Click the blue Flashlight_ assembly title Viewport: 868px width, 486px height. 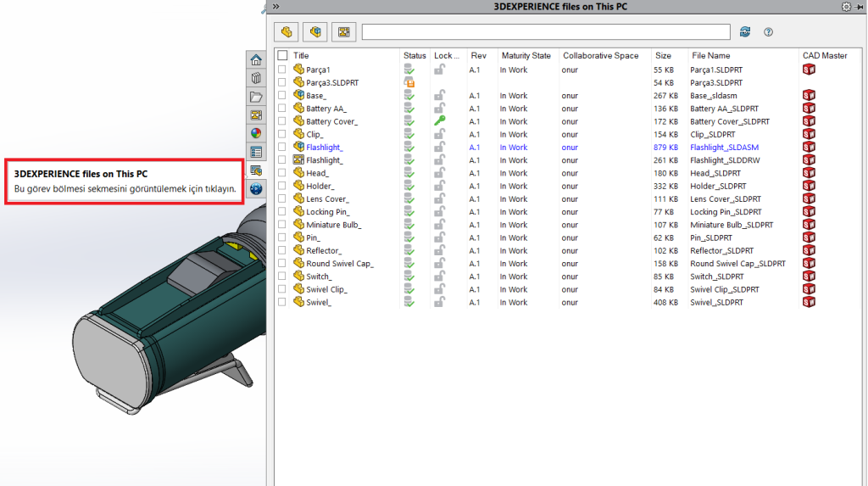[x=324, y=148]
